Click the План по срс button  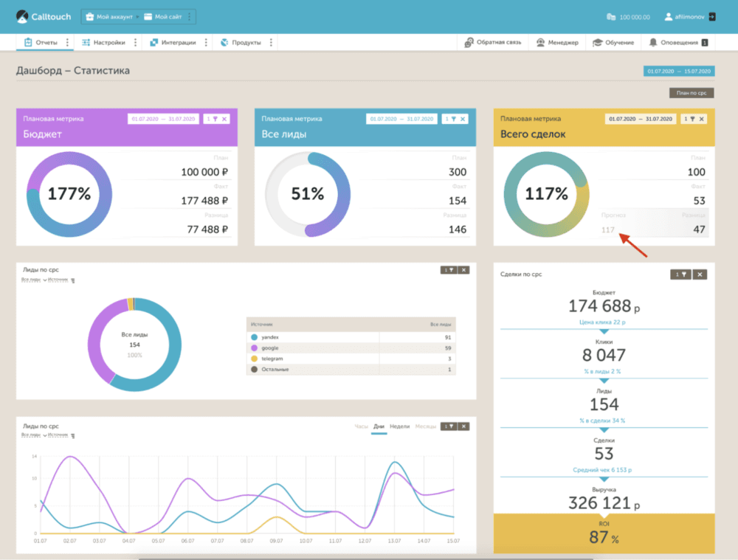tap(692, 93)
